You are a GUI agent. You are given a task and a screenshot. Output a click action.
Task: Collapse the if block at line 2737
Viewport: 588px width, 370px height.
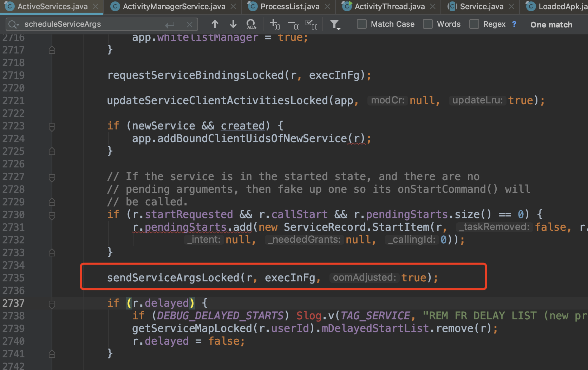[52, 305]
